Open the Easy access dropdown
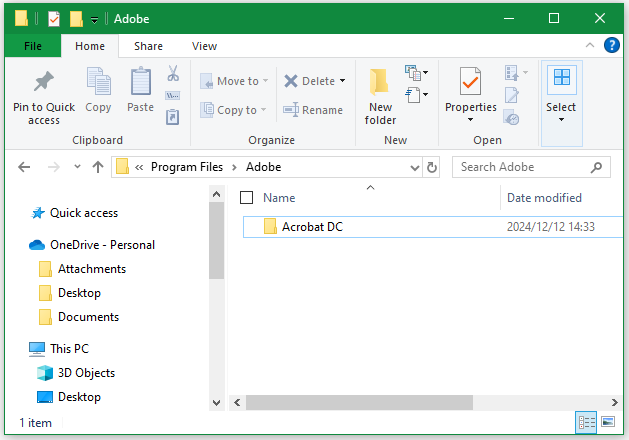629x440 pixels. click(416, 95)
